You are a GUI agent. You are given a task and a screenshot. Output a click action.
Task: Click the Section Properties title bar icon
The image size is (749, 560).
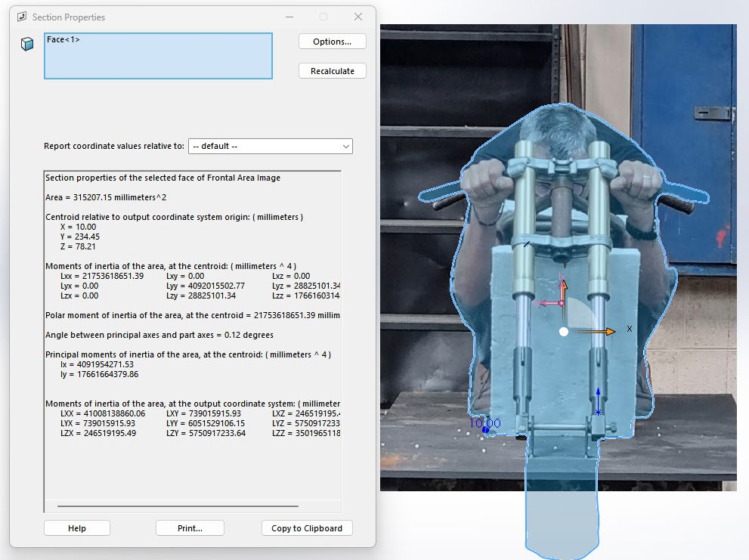21,17
